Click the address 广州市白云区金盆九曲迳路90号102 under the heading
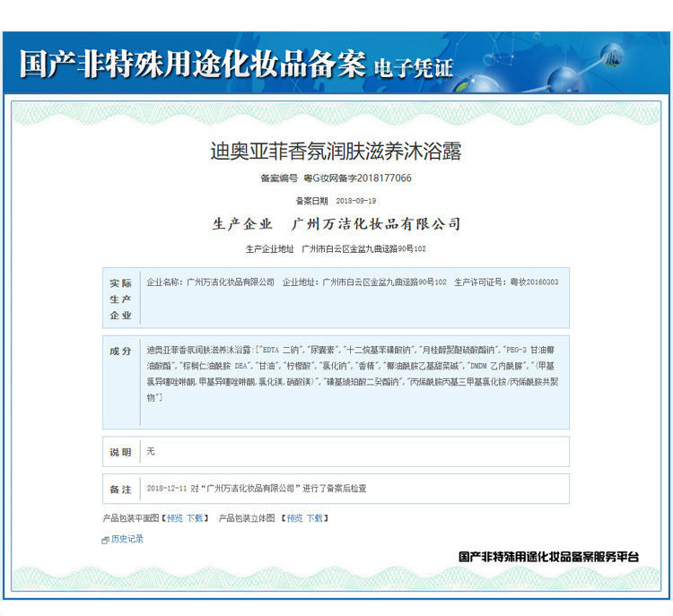 click(363, 248)
